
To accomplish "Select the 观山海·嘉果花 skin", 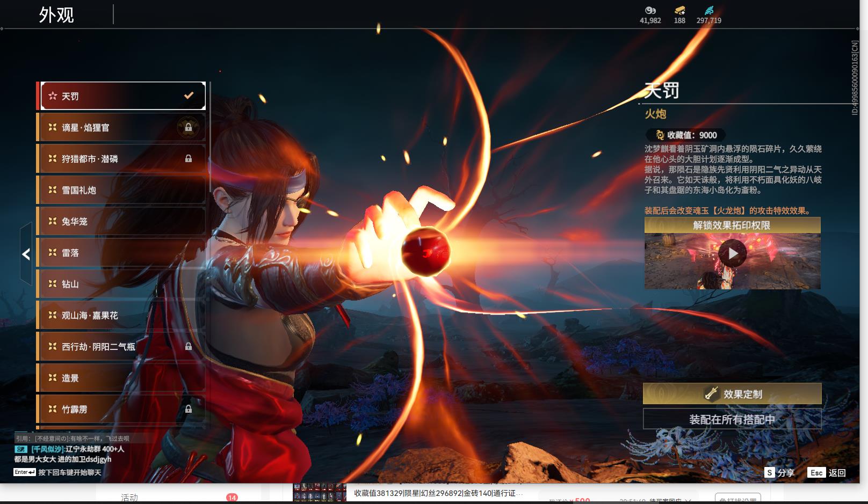I will tap(121, 315).
